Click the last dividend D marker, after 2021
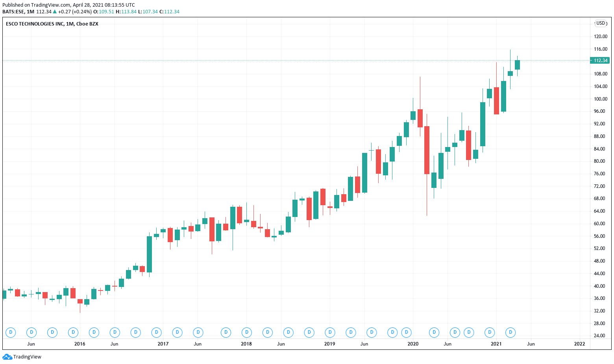The width and height of the screenshot is (614, 364). 510,333
